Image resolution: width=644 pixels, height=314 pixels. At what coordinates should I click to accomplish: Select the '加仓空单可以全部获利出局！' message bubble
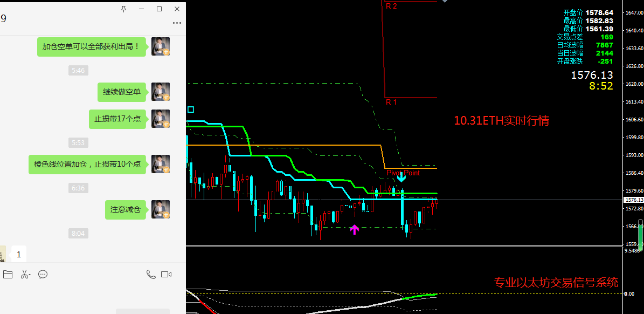point(92,47)
